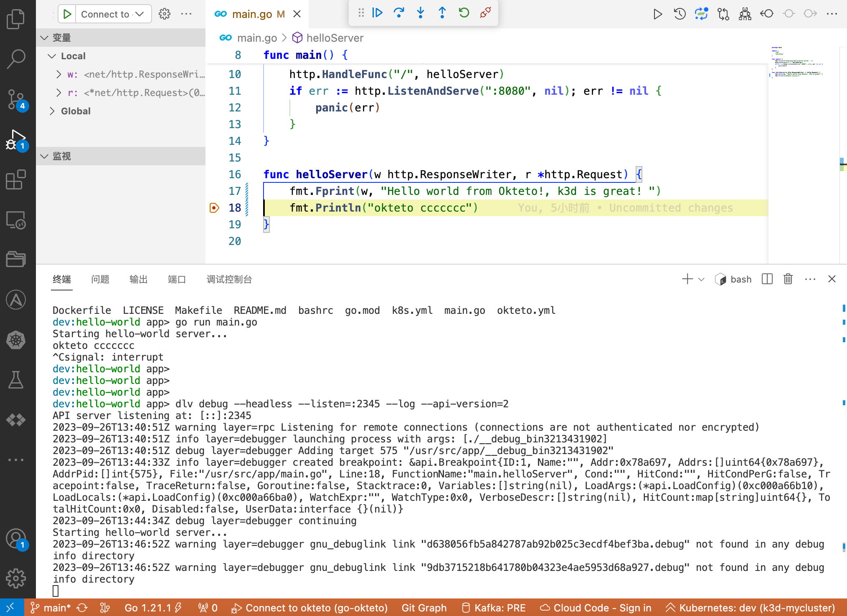Expand the r request variable
The image size is (847, 616).
(x=59, y=93)
